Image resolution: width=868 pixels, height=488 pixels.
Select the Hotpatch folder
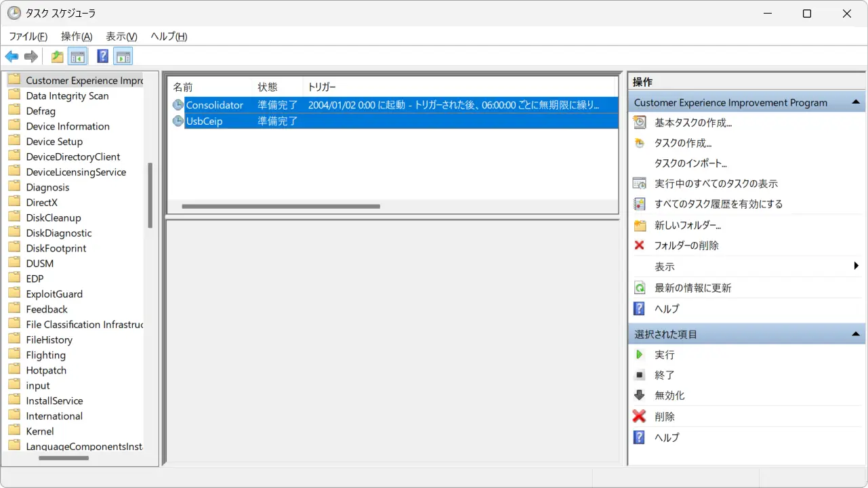pyautogui.click(x=46, y=370)
